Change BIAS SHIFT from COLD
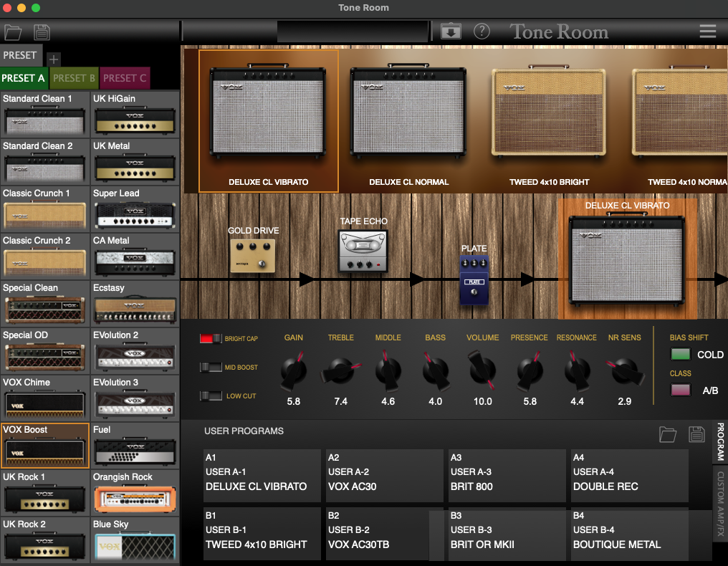The width and height of the screenshot is (728, 566). (x=681, y=354)
